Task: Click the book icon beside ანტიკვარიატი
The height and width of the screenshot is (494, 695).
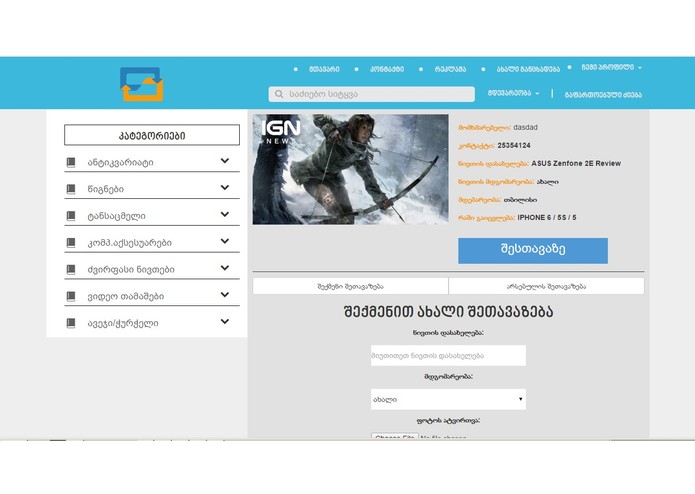Action: click(x=71, y=162)
